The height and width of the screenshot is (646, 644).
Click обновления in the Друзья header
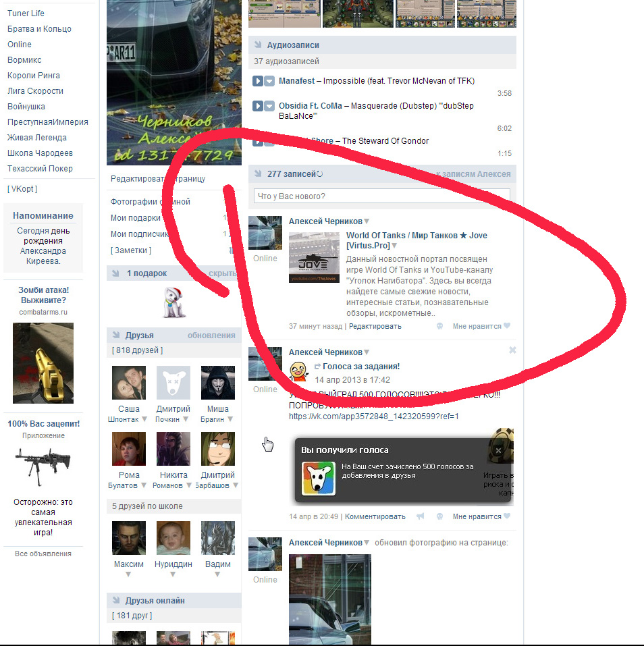(x=211, y=335)
